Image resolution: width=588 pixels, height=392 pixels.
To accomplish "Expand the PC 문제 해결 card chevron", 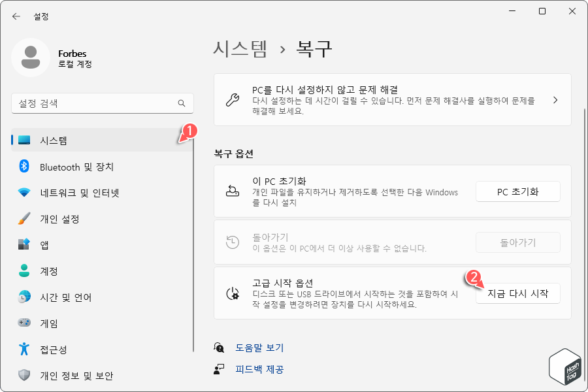I will pos(555,100).
